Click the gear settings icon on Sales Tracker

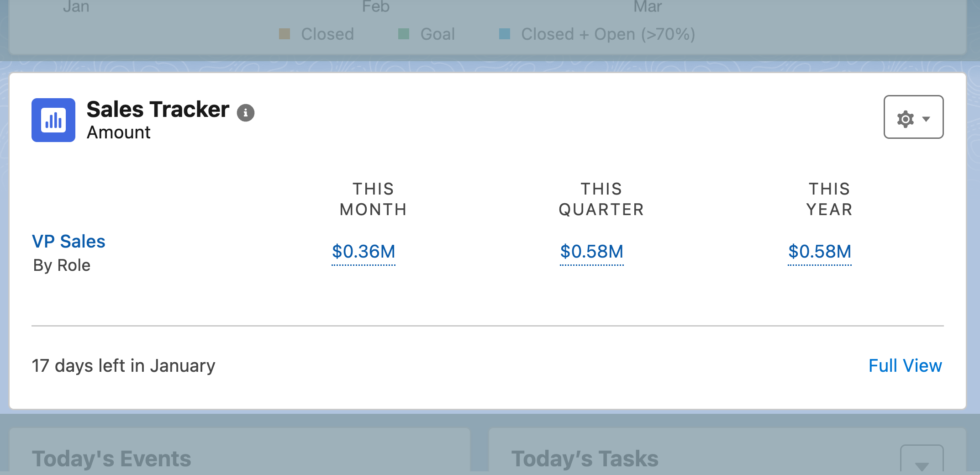[x=906, y=118]
